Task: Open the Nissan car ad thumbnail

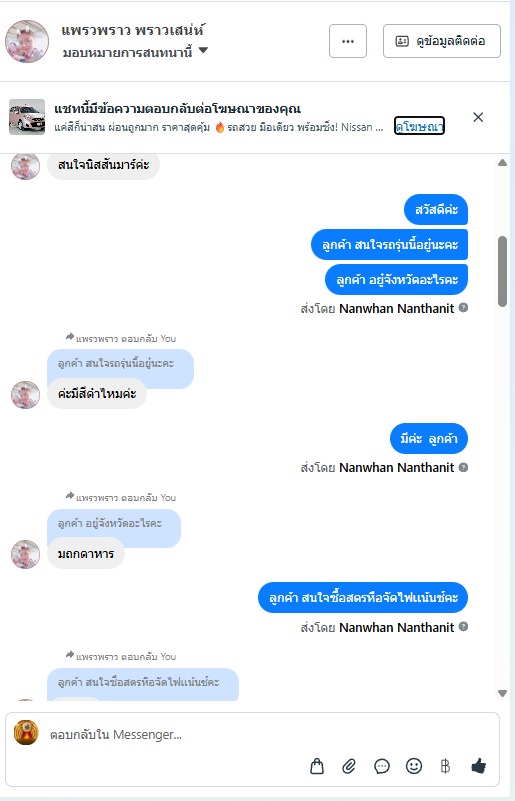Action: point(27,117)
